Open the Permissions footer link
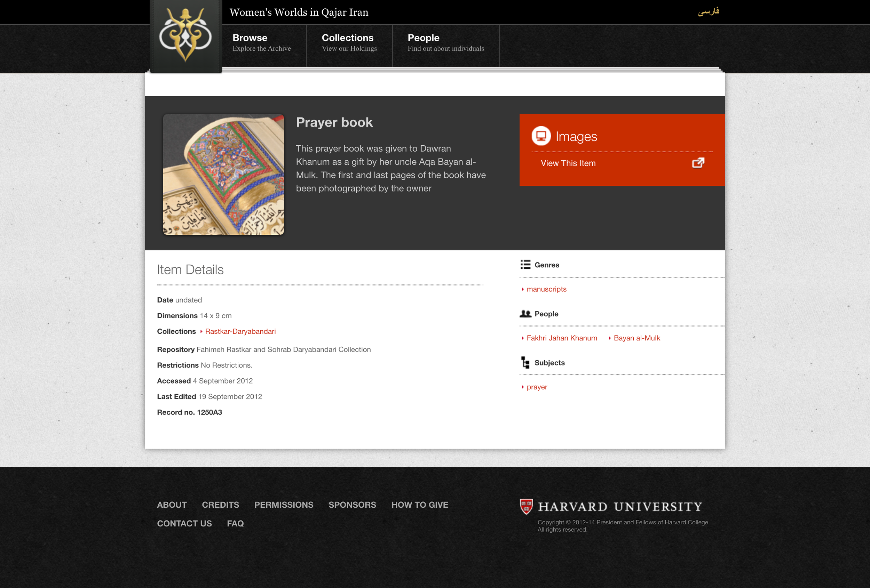This screenshot has width=870, height=588. tap(284, 505)
